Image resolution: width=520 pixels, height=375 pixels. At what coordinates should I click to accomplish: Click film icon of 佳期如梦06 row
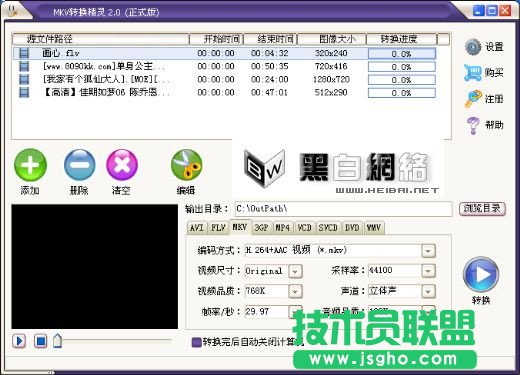click(x=24, y=92)
